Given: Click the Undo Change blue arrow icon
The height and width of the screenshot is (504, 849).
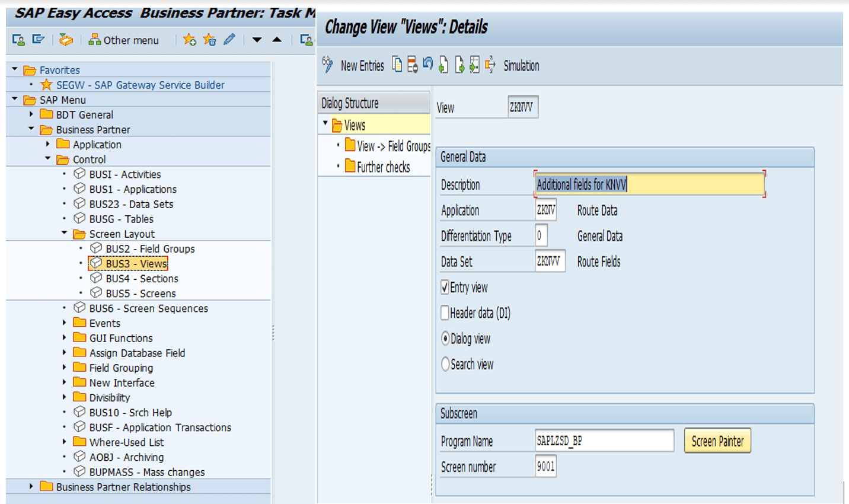Looking at the screenshot, I should click(427, 63).
